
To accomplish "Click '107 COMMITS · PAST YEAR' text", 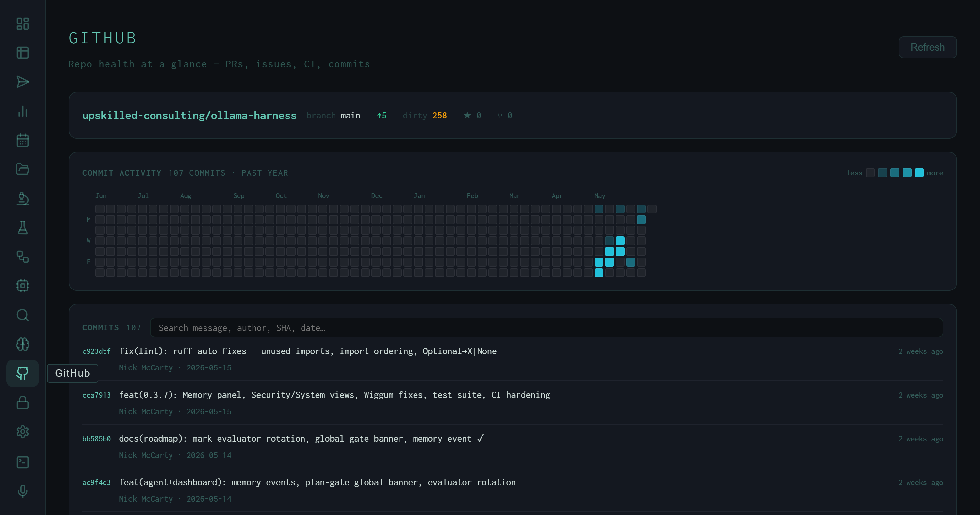I will pos(228,173).
